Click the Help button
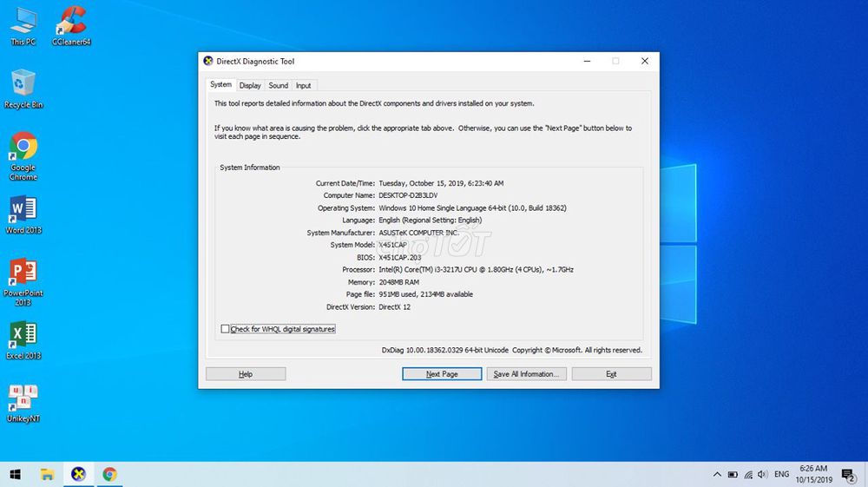868x487 pixels. coord(246,374)
